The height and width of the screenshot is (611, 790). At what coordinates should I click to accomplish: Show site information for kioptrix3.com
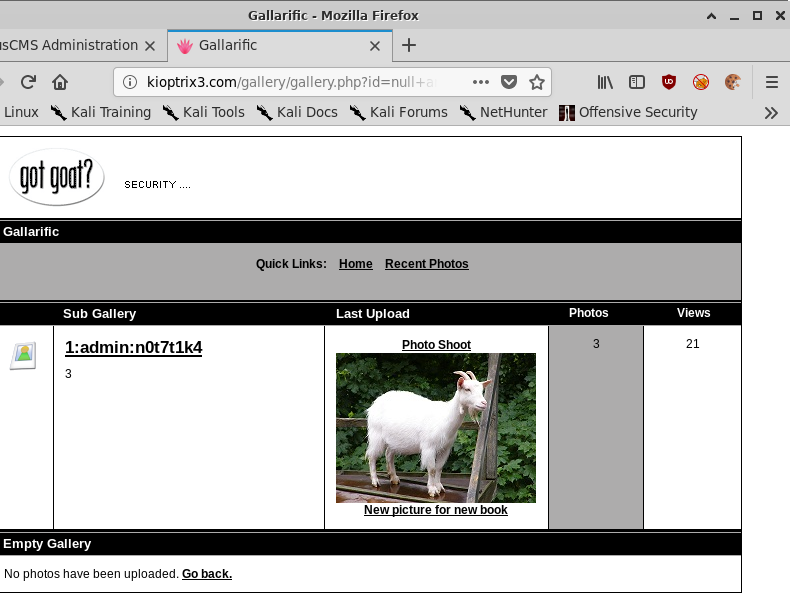point(130,82)
